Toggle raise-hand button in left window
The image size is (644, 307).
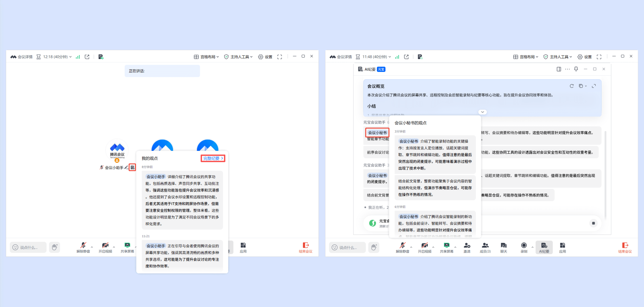click(x=55, y=247)
